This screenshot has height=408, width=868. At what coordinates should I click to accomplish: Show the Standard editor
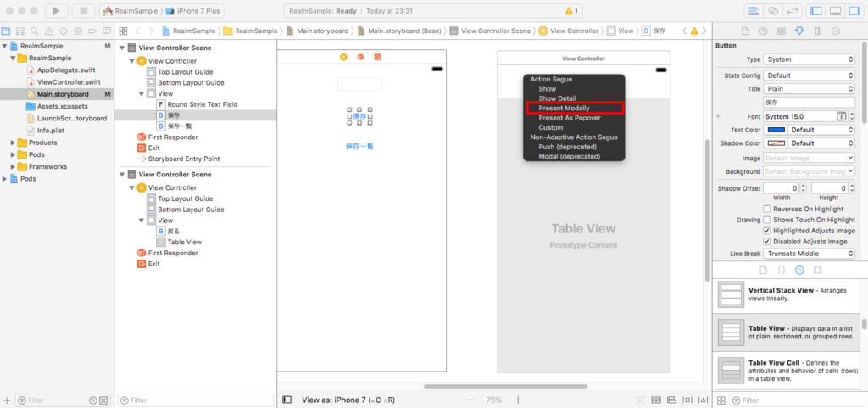(754, 10)
